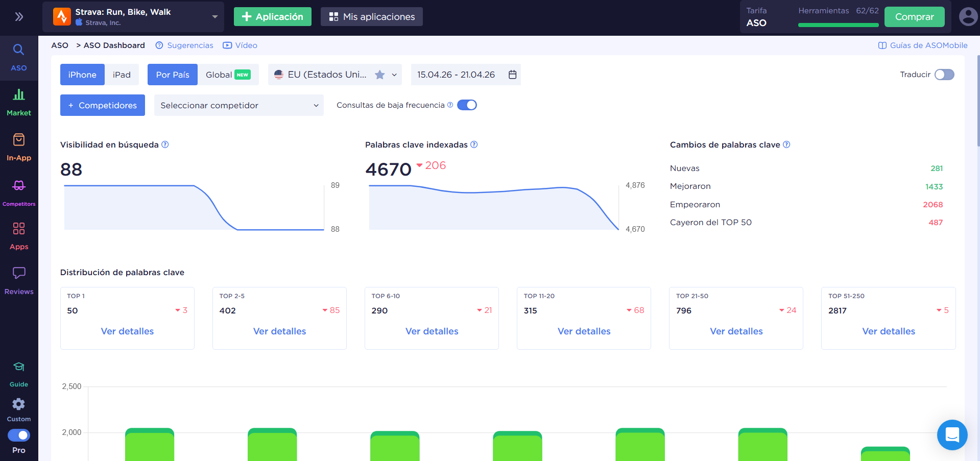Open the user profile avatar
Screen dimensions: 980x461
pos(968,17)
